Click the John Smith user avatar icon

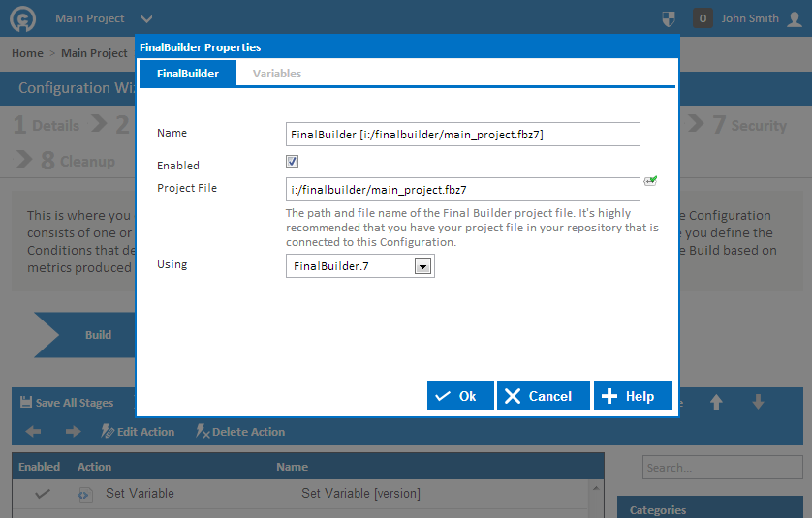[x=795, y=19]
